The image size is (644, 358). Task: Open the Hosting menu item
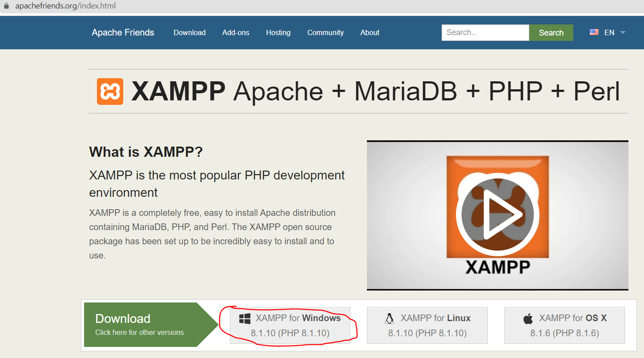pyautogui.click(x=278, y=32)
